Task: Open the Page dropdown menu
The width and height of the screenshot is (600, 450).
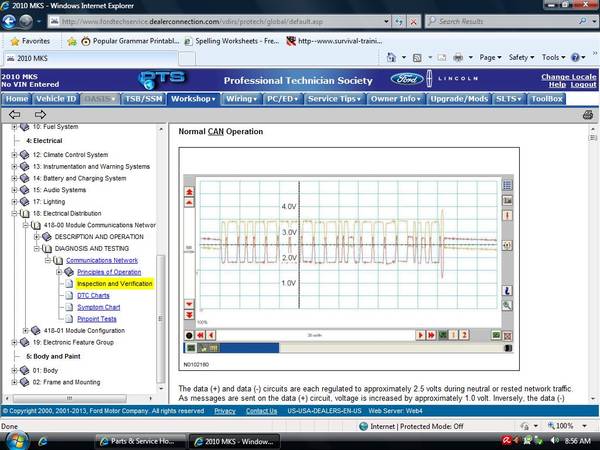Action: click(490, 57)
